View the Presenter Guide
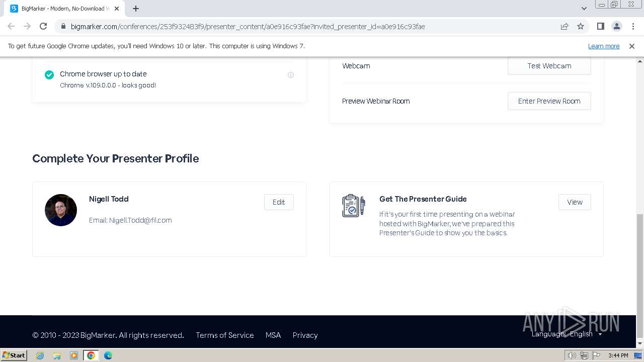The height and width of the screenshot is (362, 644). click(x=575, y=202)
